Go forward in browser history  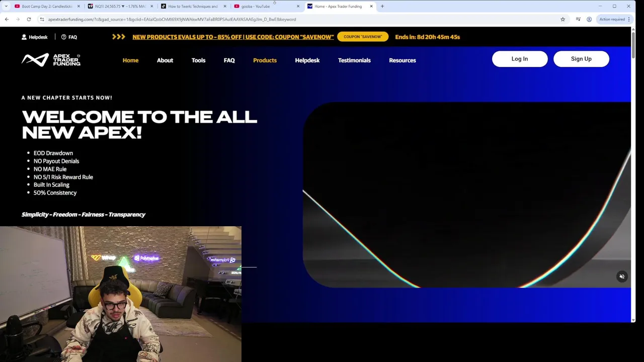click(18, 19)
